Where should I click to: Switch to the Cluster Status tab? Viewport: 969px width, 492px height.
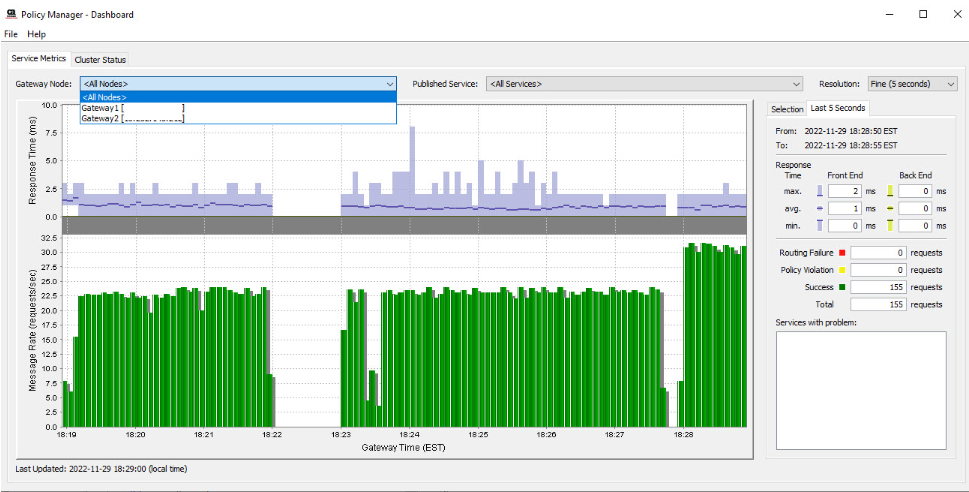pos(100,60)
